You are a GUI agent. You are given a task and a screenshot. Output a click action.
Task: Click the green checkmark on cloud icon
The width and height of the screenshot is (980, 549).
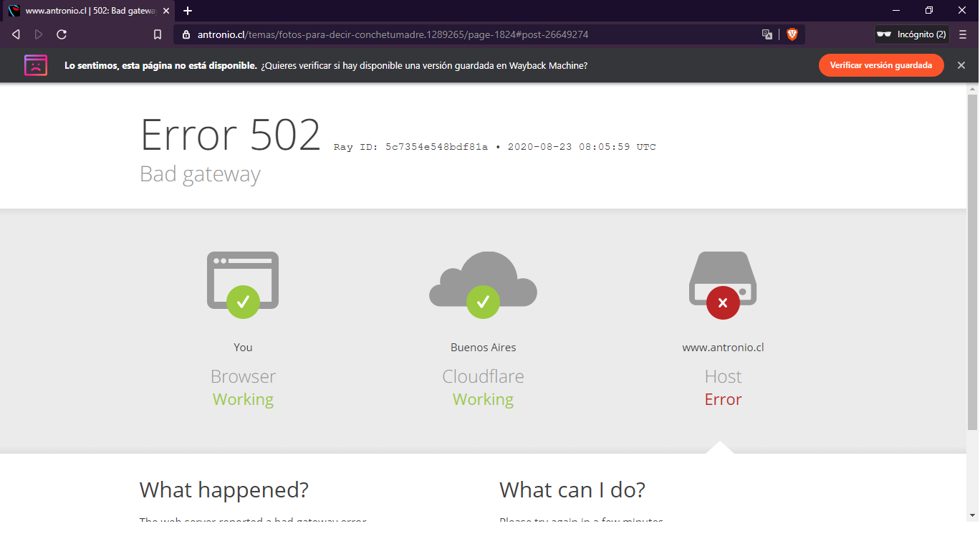[483, 302]
